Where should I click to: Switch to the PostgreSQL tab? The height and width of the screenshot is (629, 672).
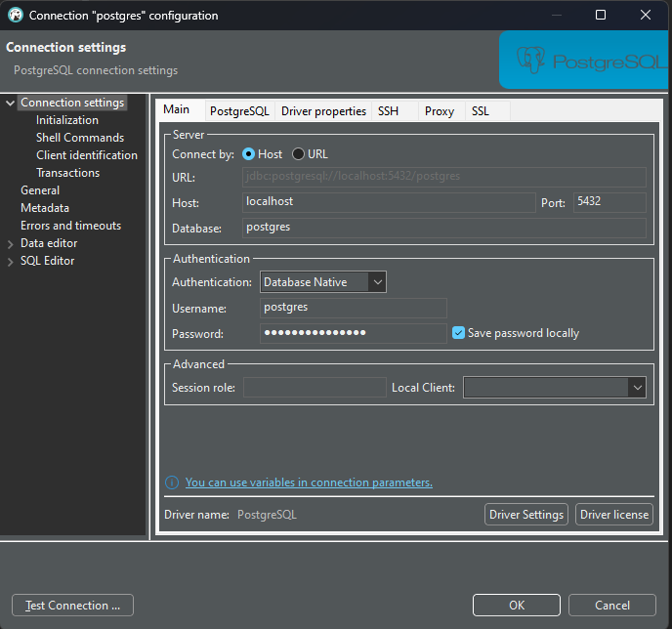[x=239, y=111]
